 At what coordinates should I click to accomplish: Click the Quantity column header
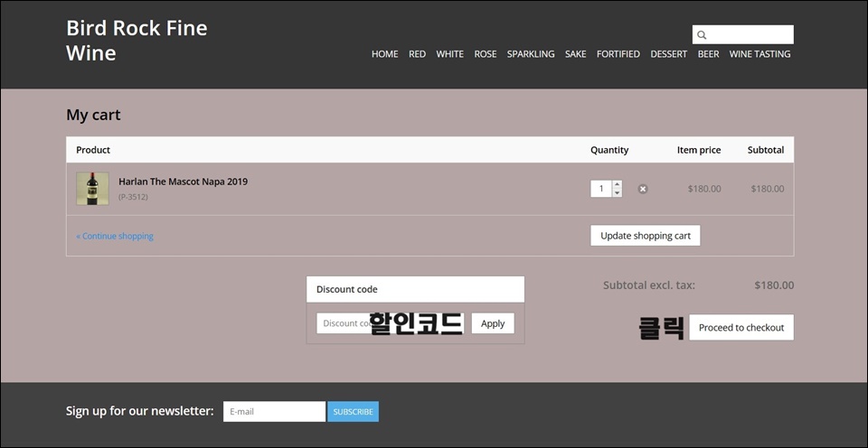[x=609, y=150]
